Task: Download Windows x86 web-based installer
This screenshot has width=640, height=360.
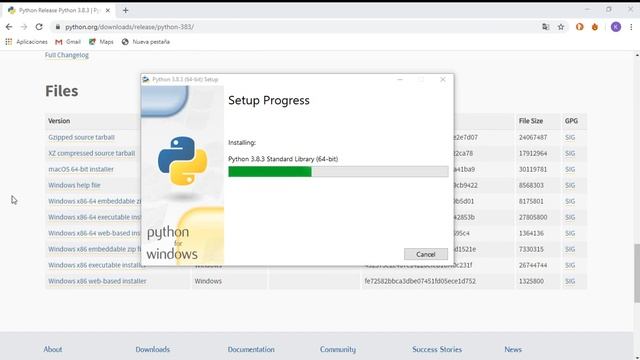Action: tap(97, 281)
